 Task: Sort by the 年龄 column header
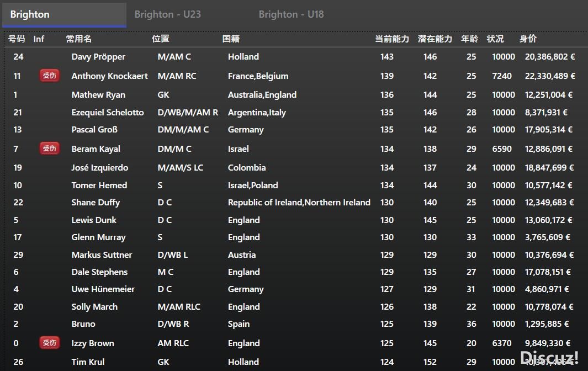coord(469,39)
